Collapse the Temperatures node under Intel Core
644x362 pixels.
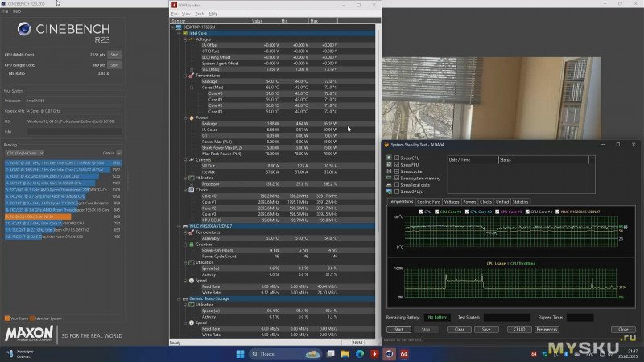coord(185,76)
